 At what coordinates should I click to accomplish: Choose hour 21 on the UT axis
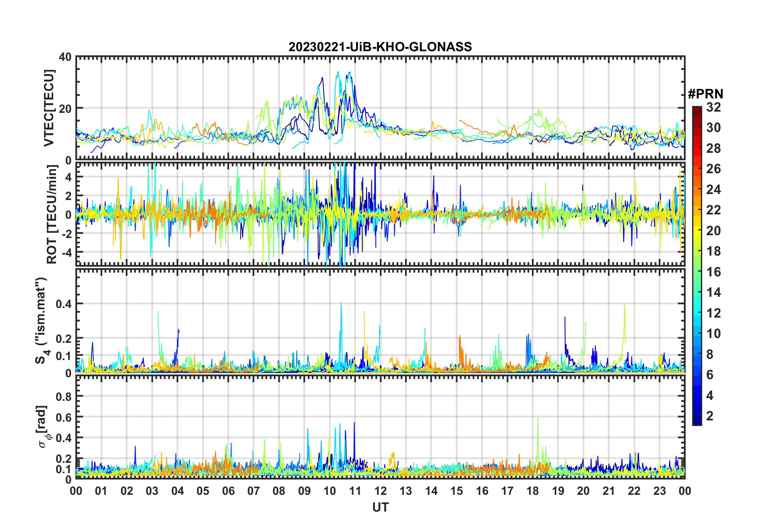609,491
